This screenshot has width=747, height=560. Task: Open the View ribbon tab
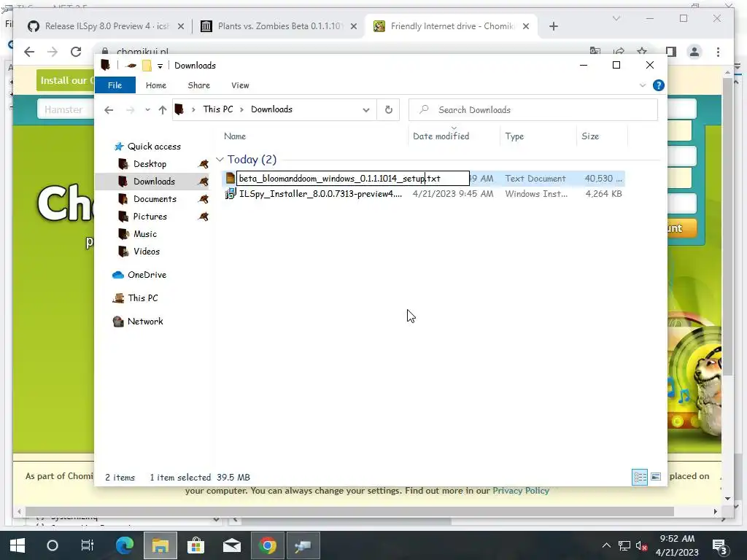click(x=240, y=85)
